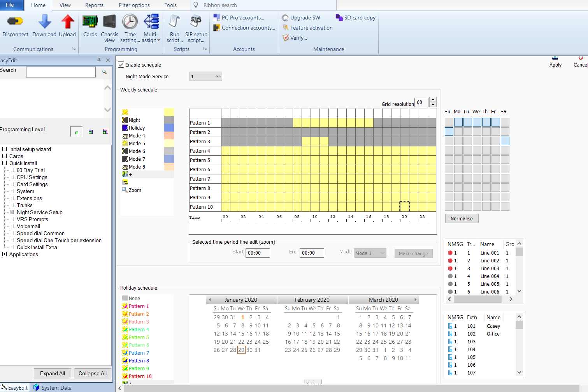The width and height of the screenshot is (588, 392).
Task: Open PC Pro accounts
Action: pos(239,18)
